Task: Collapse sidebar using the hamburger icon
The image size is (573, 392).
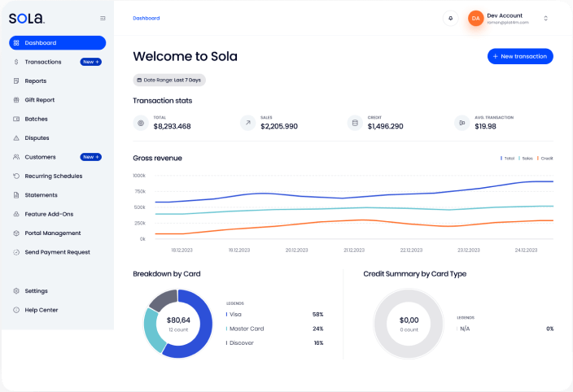Action: click(x=103, y=18)
